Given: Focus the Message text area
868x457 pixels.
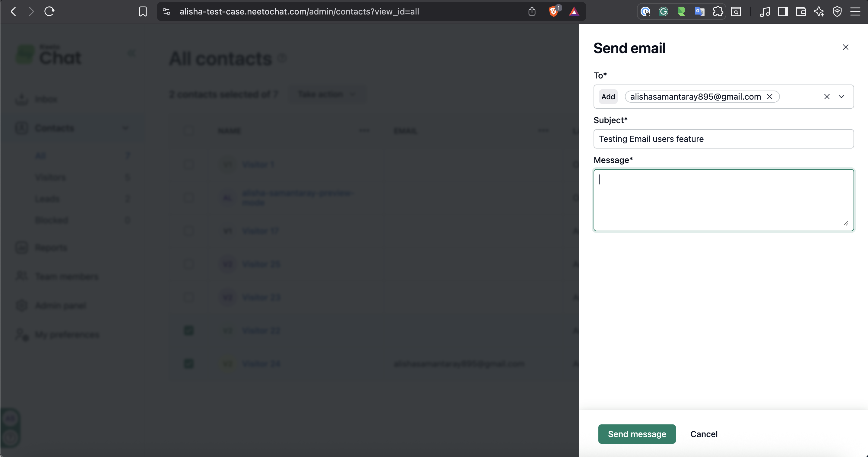Looking at the screenshot, I should [723, 200].
